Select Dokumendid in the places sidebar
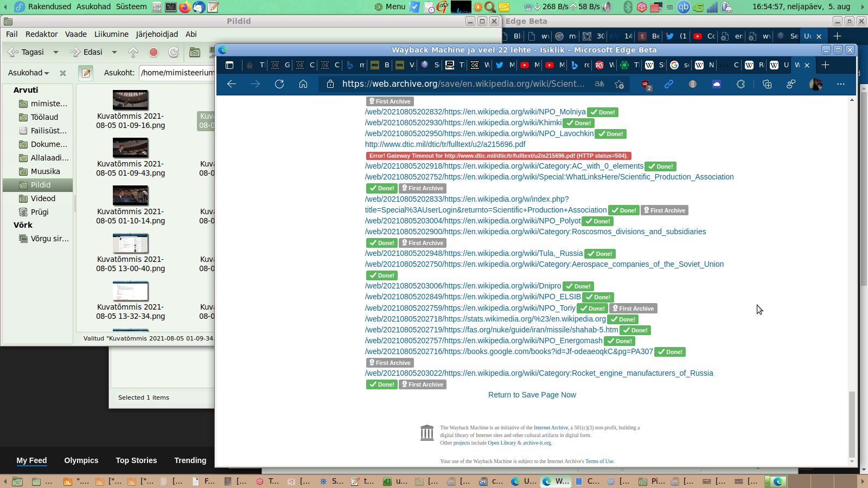This screenshot has width=868, height=488. tap(38, 144)
